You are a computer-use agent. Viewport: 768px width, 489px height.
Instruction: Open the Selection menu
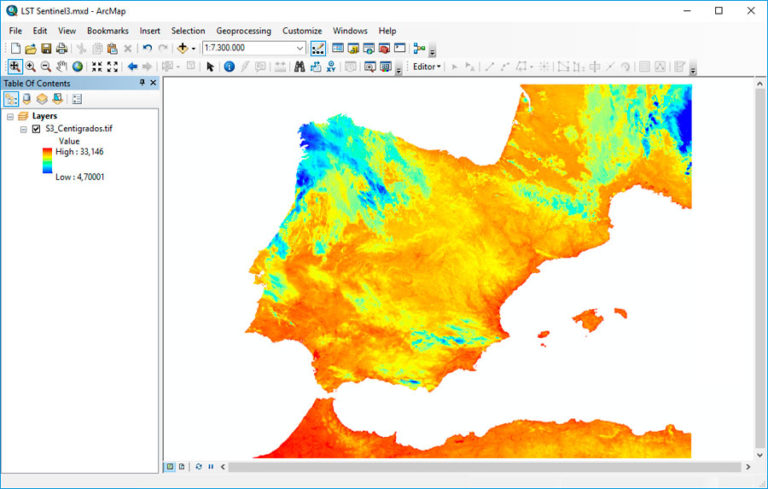[x=188, y=31]
